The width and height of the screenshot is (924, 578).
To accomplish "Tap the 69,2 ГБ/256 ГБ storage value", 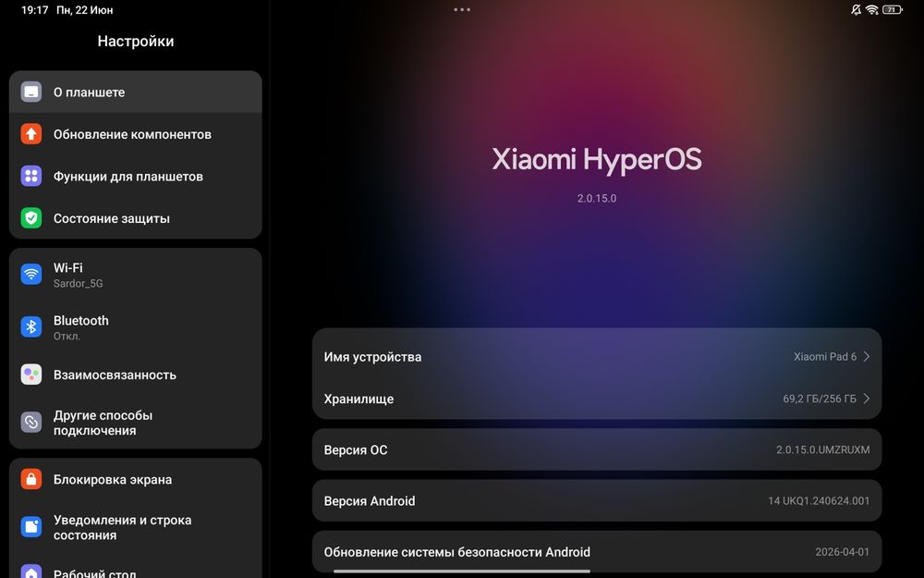I will point(820,399).
